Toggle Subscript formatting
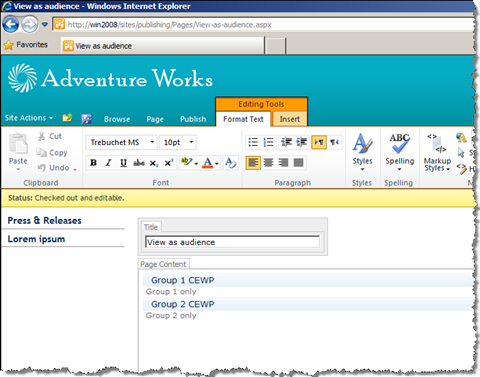 tap(153, 163)
